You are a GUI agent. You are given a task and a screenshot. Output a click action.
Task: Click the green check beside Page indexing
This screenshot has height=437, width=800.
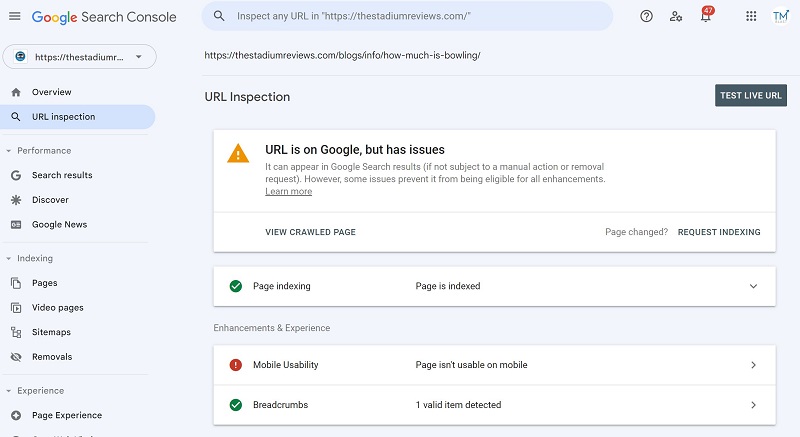[x=236, y=286]
